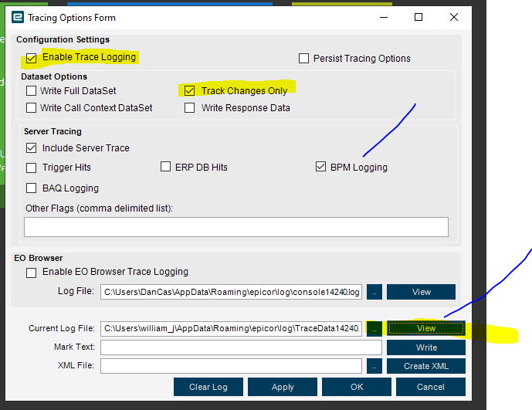
Task: Check Persist Tracing Options
Action: click(303, 59)
